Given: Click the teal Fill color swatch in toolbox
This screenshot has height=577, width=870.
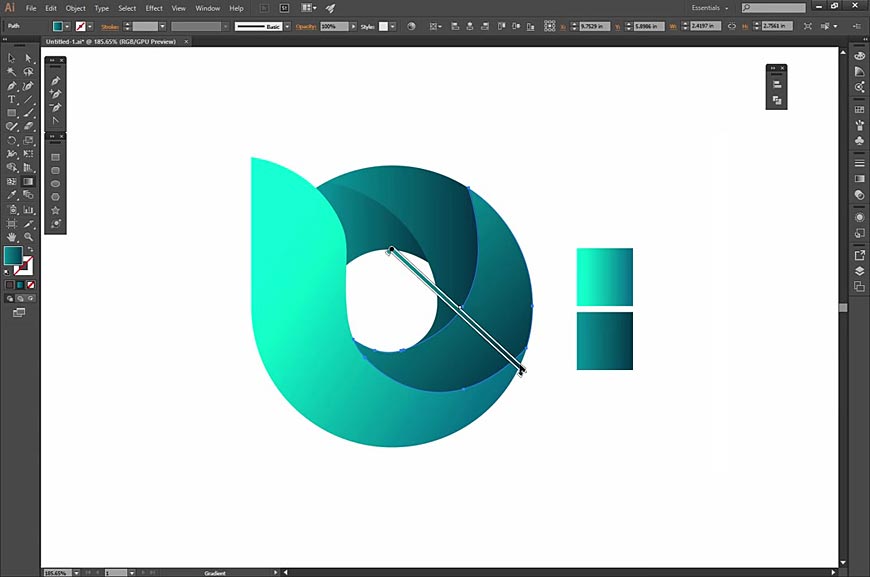Looking at the screenshot, I should 13,256.
